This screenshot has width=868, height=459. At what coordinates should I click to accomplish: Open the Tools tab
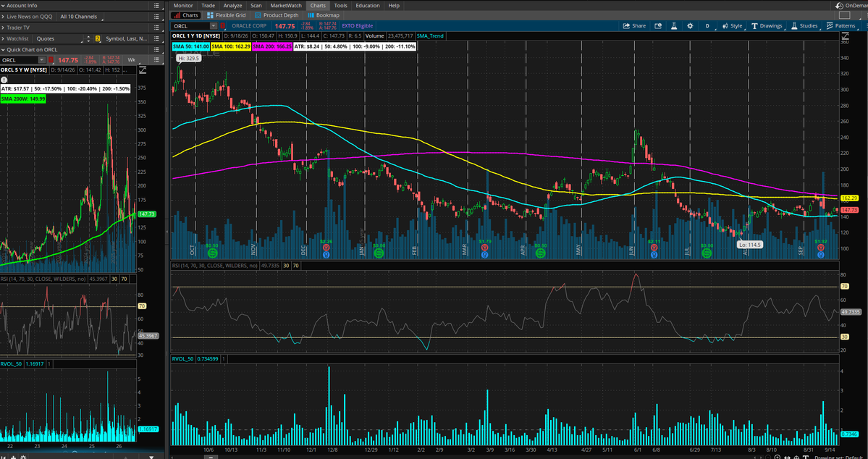pyautogui.click(x=340, y=5)
